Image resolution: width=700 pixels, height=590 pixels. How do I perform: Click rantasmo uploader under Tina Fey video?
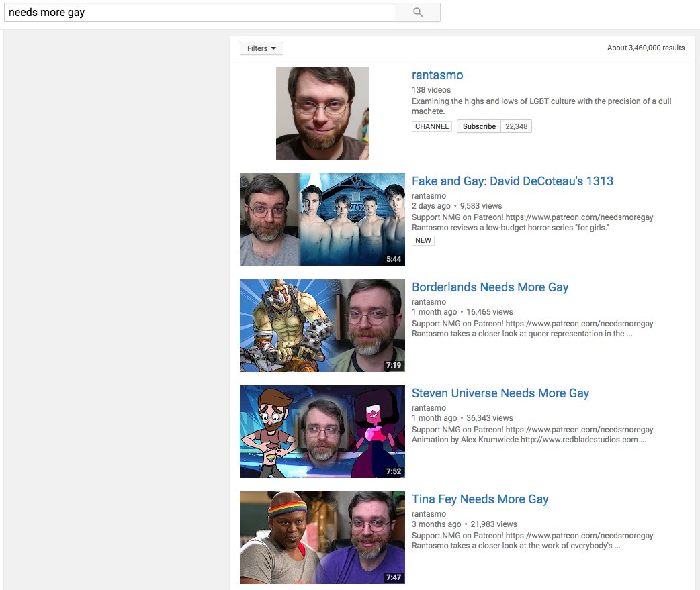[x=429, y=514]
